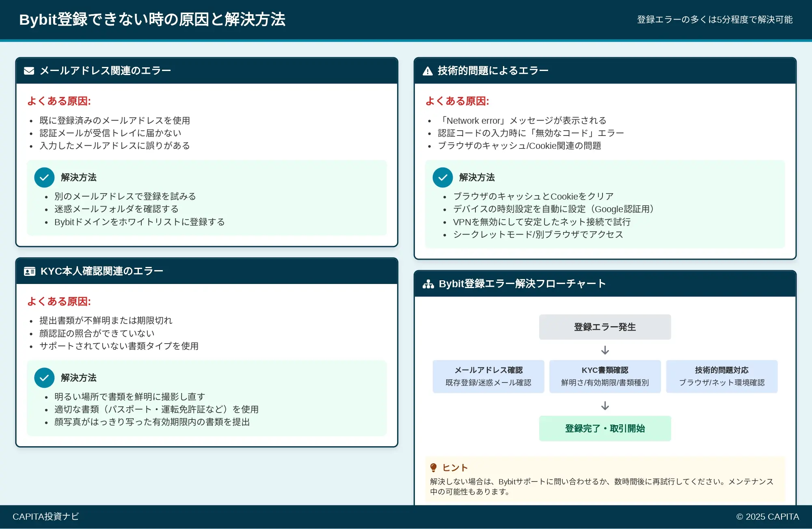This screenshot has height=529, width=812.
Task: Click the line サポートされていない書類タイプを使用
Action: (x=119, y=346)
